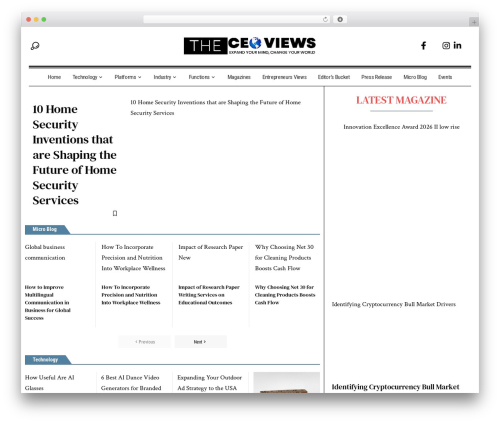This screenshot has height=423, width=500.
Task: Open How Useful Are AI Glasses article
Action: [50, 383]
